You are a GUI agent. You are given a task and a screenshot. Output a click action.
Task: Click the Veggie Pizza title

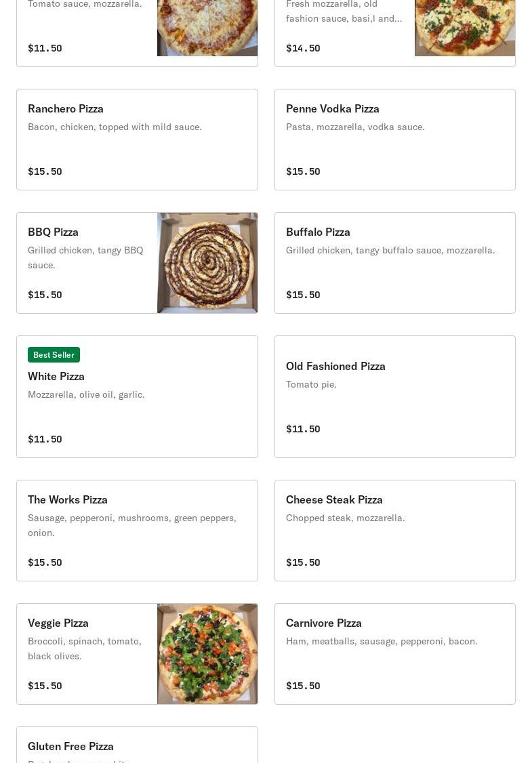click(x=58, y=623)
